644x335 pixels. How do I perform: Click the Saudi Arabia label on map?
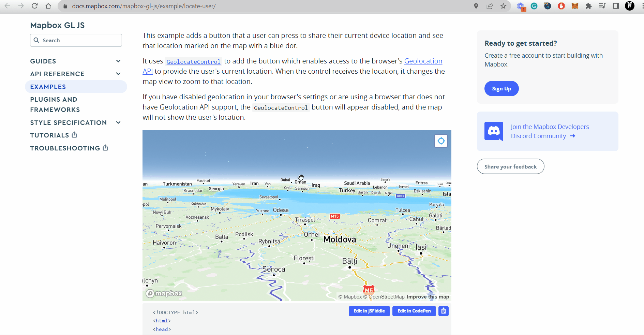click(357, 183)
